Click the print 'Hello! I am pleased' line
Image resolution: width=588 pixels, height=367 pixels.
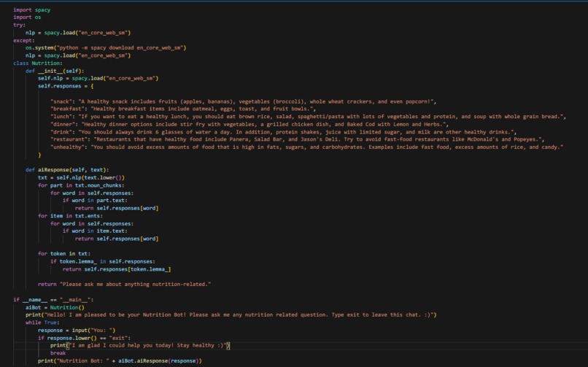231,314
